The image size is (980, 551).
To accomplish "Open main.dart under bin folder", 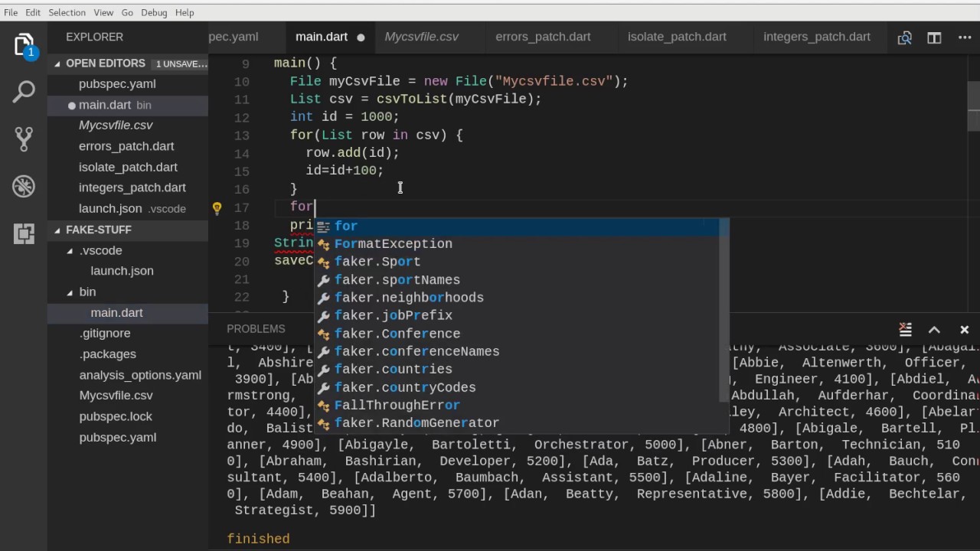I will (128, 312).
